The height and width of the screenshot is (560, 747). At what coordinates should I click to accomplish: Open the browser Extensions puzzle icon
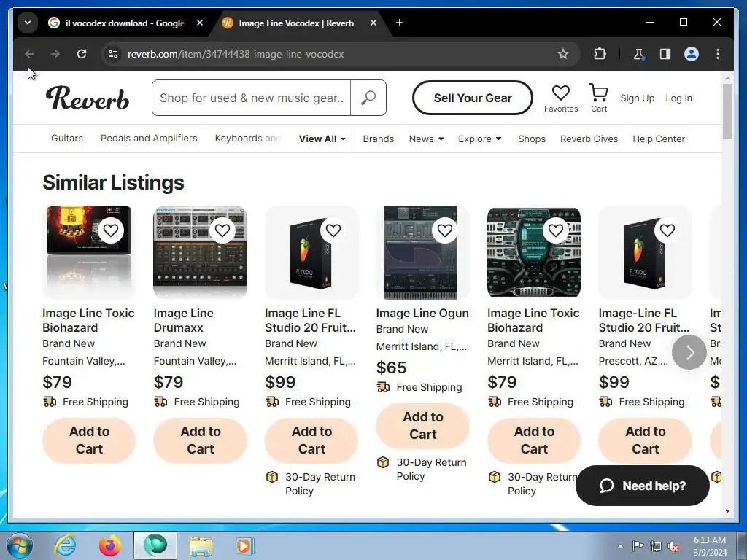coord(600,54)
